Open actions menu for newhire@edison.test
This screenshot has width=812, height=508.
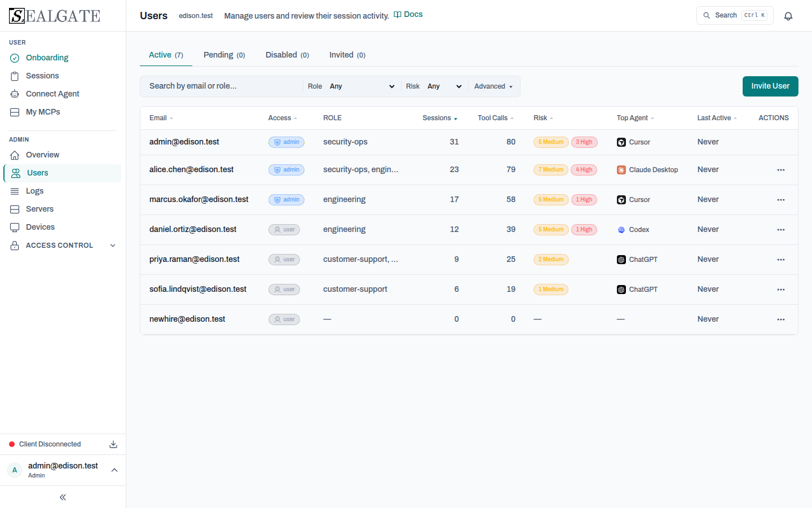(780, 319)
